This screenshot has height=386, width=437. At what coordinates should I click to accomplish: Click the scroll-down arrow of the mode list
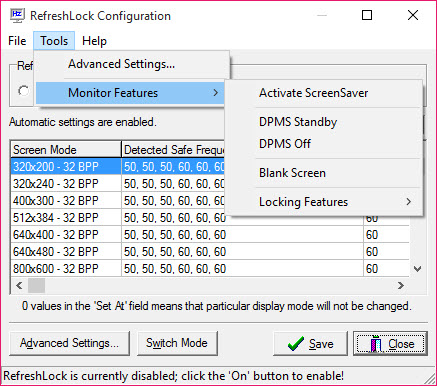417,269
